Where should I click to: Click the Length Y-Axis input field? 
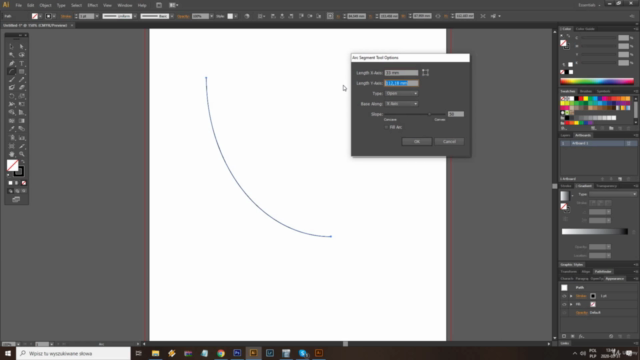(x=401, y=83)
